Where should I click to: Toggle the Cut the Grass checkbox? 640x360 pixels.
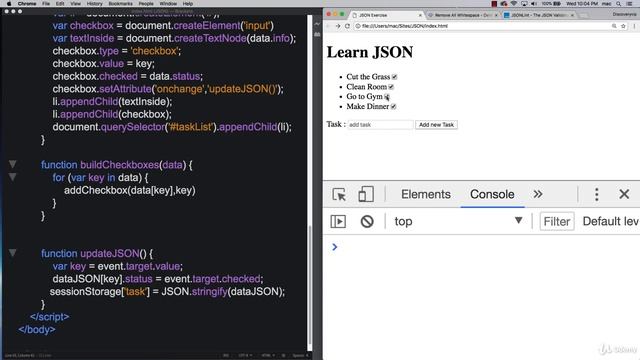click(394, 77)
